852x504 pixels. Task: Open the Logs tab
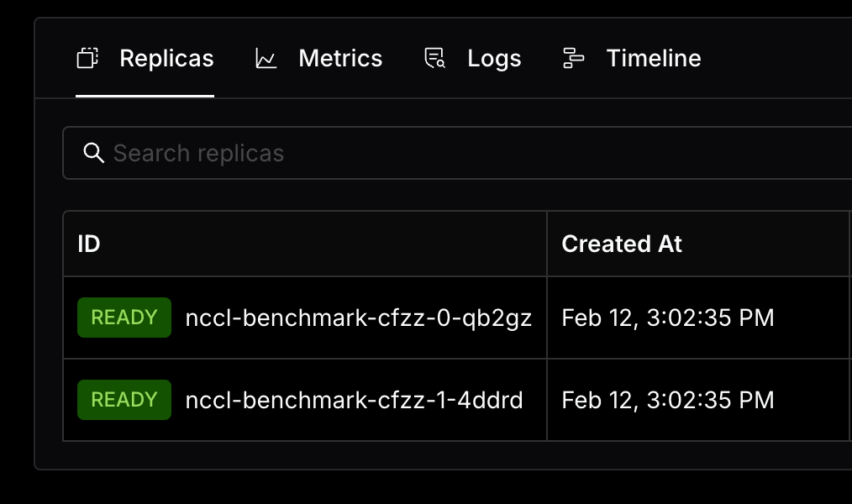494,58
